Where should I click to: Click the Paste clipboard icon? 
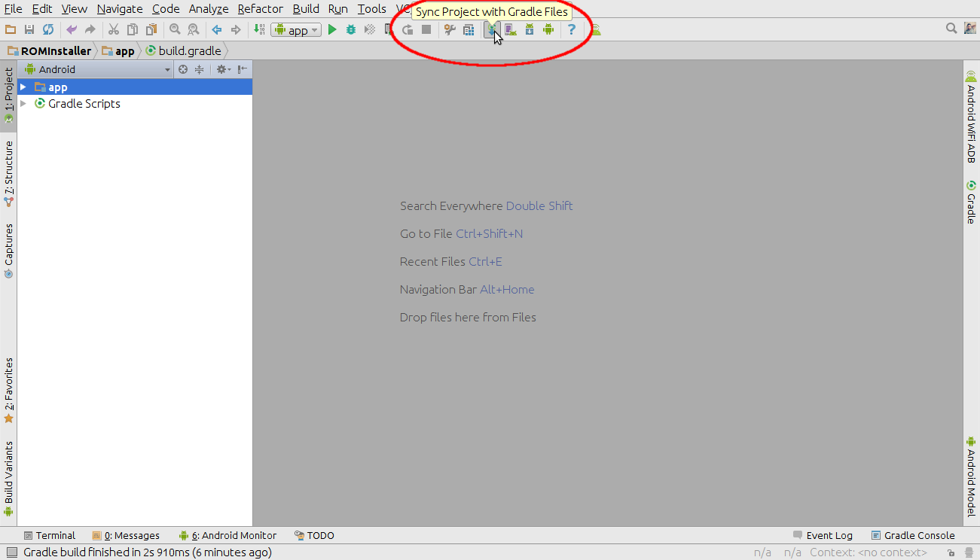(x=151, y=29)
